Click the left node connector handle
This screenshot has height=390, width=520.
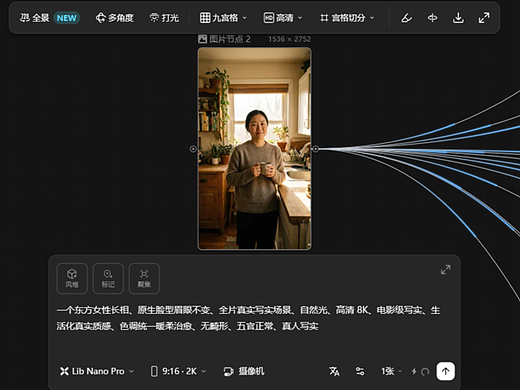point(193,149)
